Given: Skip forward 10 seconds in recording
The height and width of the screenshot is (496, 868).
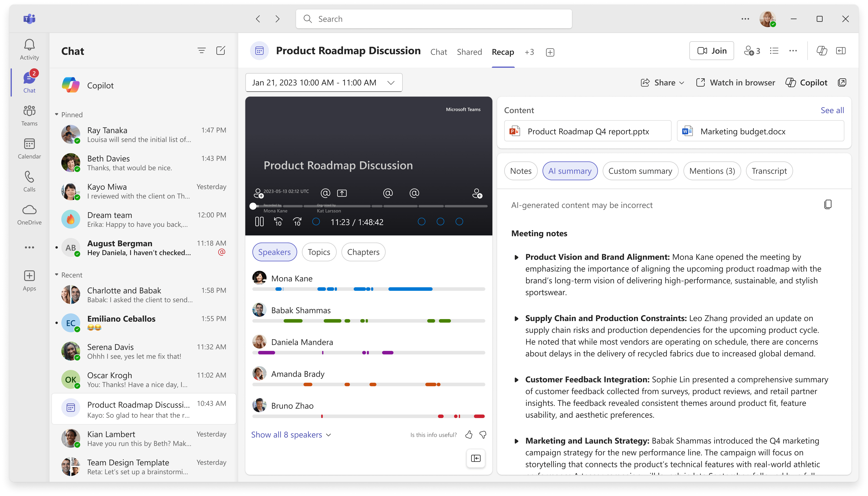Looking at the screenshot, I should tap(297, 222).
